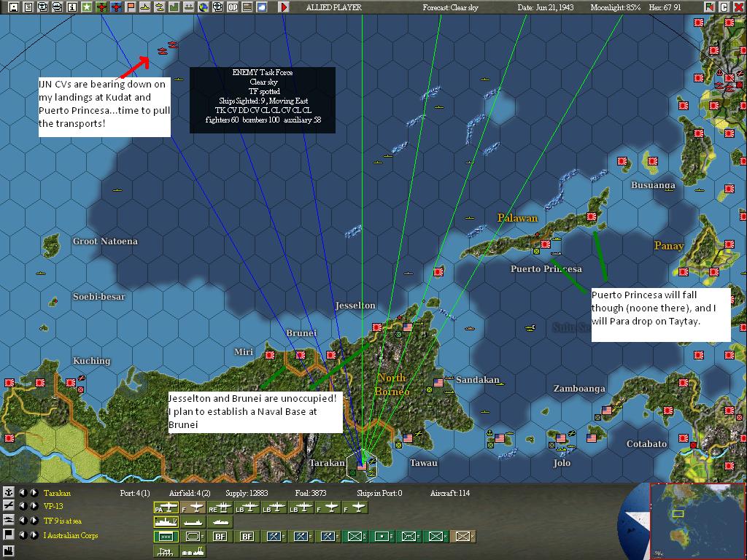Screen dimensions: 747x560
Task: Select the transport ship task force icon
Action: click(193, 522)
